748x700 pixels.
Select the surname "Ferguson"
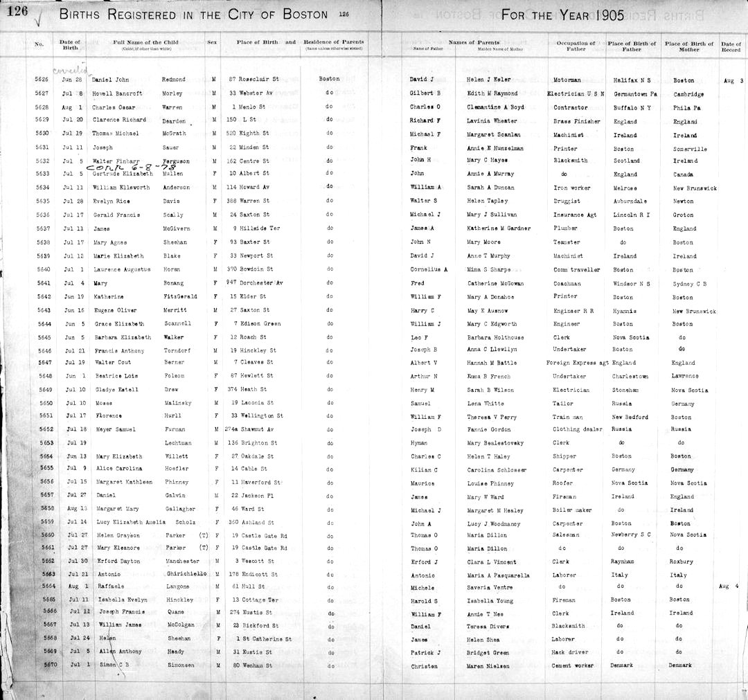176,161
